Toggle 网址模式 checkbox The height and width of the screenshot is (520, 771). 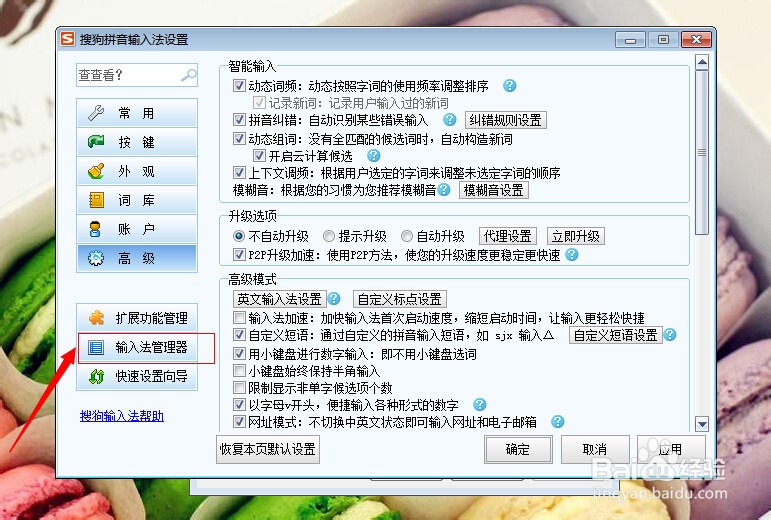pyautogui.click(x=239, y=421)
